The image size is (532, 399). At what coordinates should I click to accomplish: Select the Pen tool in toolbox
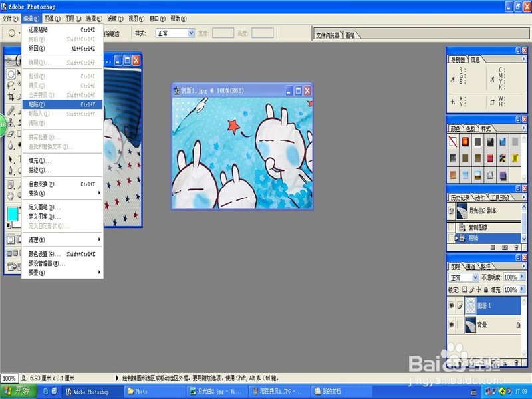point(11,170)
